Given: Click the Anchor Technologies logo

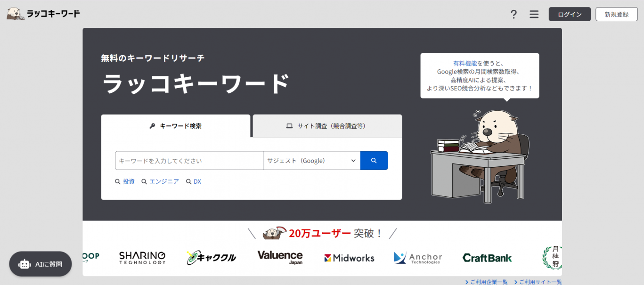Looking at the screenshot, I should point(418,258).
